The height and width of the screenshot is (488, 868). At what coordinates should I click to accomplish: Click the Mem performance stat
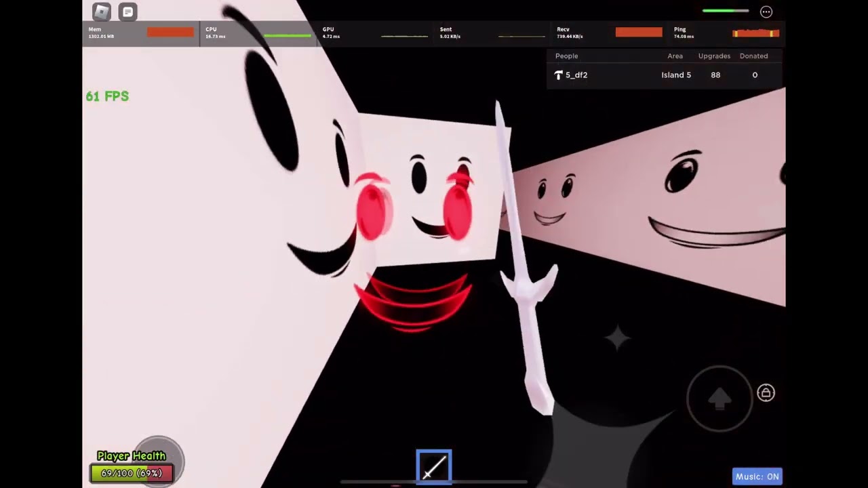[141, 33]
